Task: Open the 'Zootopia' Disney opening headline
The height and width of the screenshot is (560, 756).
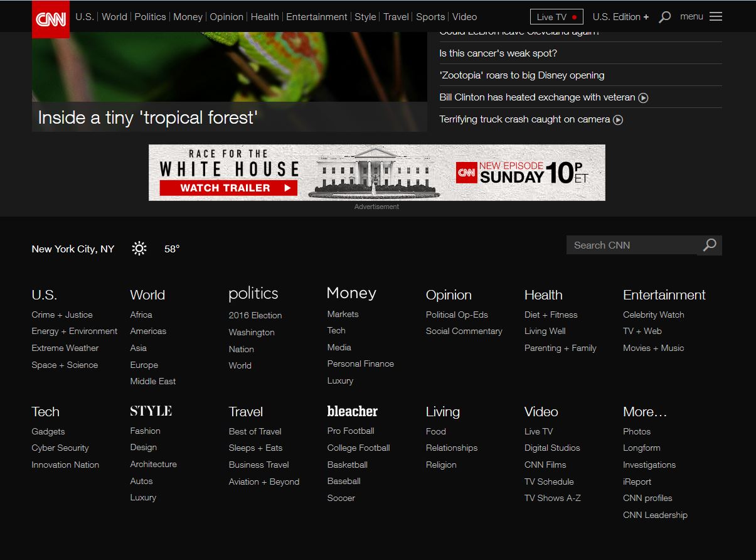Action: click(x=522, y=75)
